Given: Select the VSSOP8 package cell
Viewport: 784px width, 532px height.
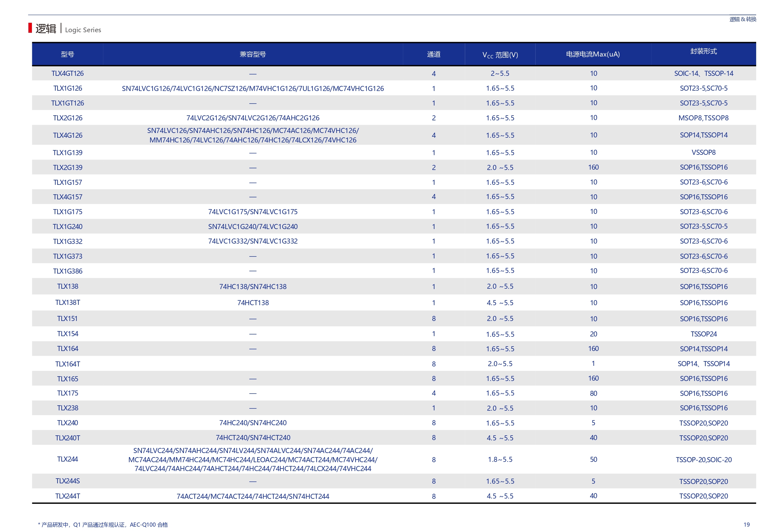Looking at the screenshot, I should pyautogui.click(x=703, y=153).
